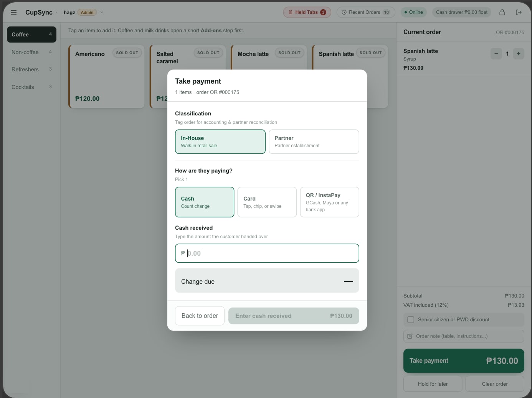Screen dimensions: 532x398
Task: Decrease Spanish latte quantity with minus
Action: coord(496,54)
